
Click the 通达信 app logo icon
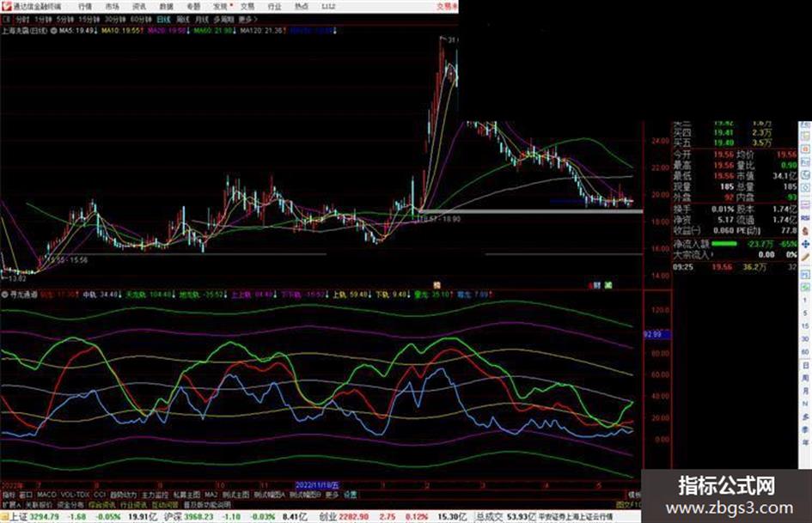[6, 7]
